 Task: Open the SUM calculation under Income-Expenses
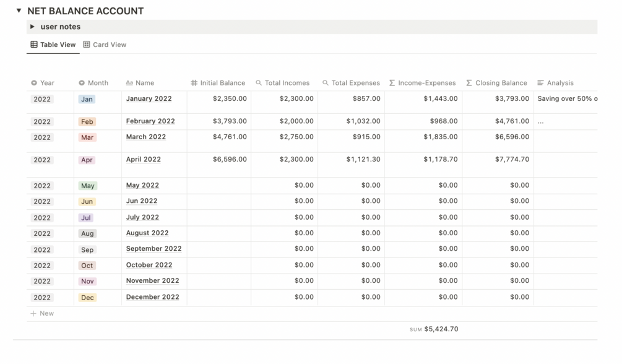[434, 329]
